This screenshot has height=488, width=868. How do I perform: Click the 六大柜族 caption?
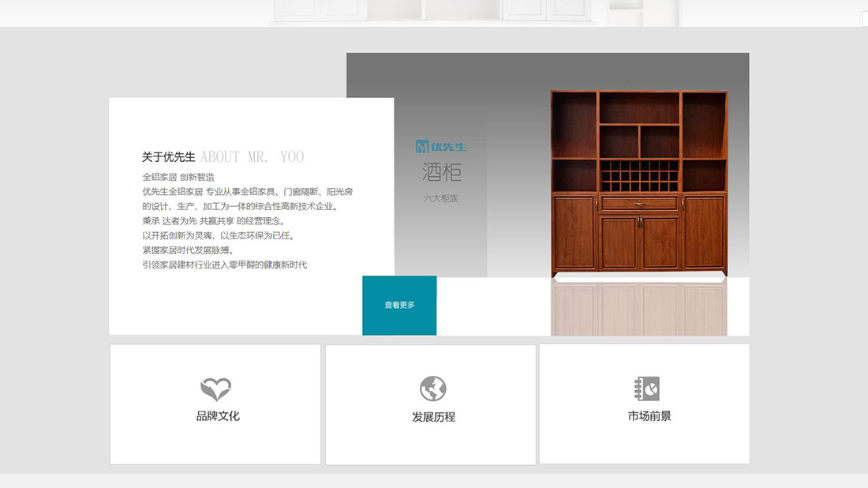[440, 198]
